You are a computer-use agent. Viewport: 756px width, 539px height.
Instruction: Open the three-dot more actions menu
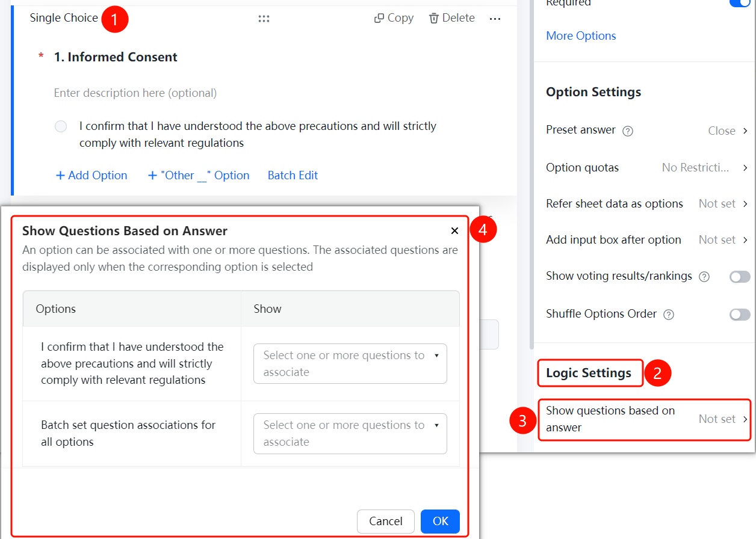point(495,19)
